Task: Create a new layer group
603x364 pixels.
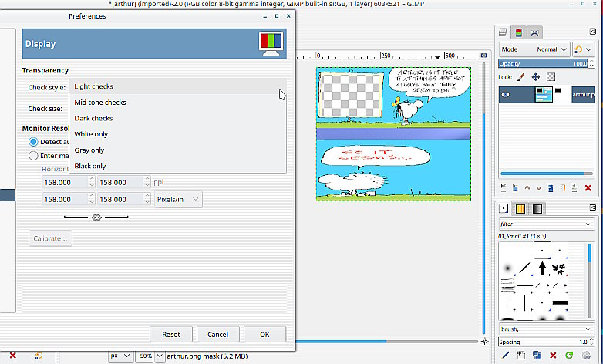Action: [515, 187]
